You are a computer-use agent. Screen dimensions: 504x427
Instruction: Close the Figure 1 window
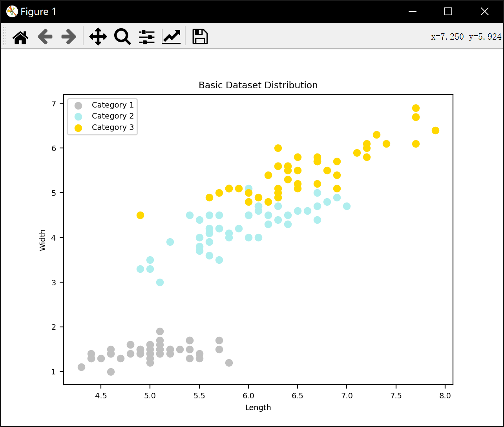(x=485, y=11)
